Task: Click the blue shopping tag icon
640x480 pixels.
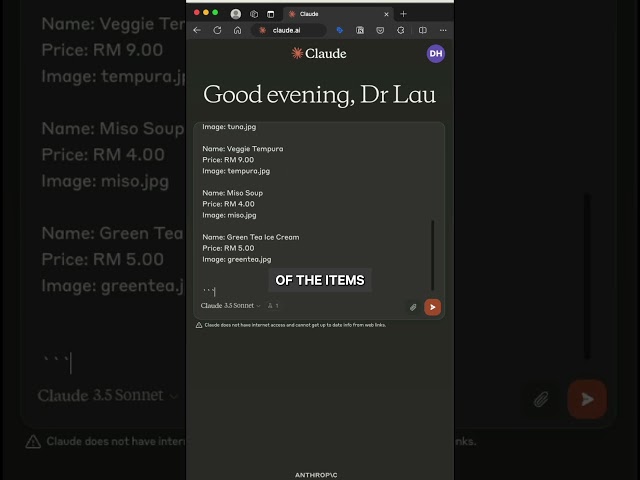Action: (340, 30)
